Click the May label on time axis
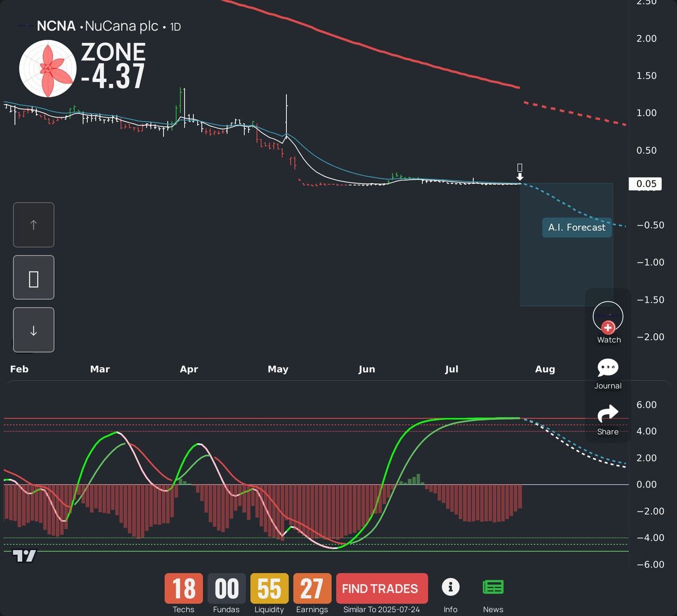 (x=278, y=369)
